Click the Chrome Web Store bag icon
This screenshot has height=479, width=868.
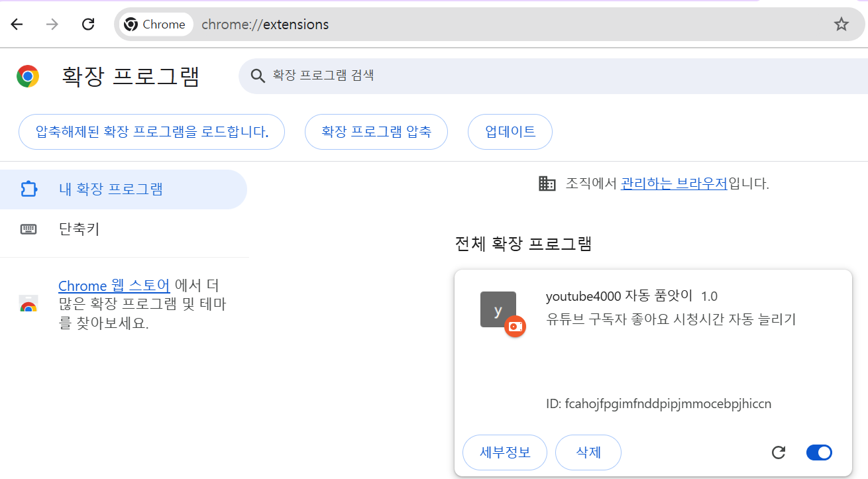[x=28, y=304]
